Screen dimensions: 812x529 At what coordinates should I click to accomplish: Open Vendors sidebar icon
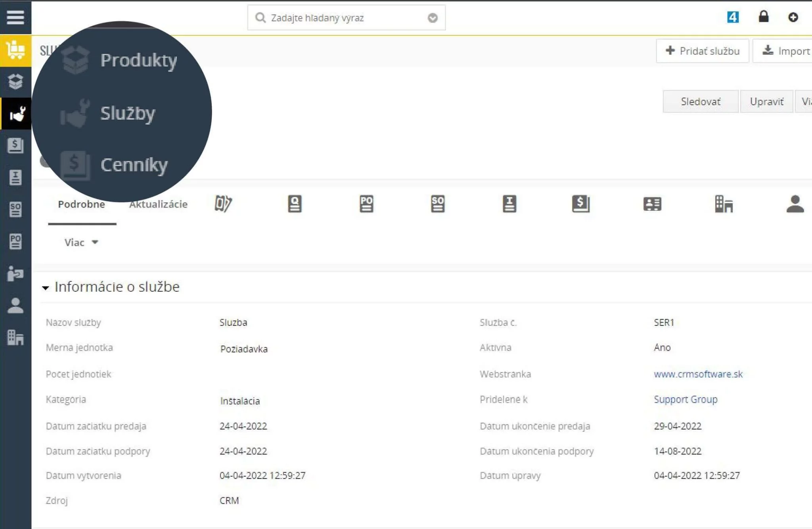(x=15, y=273)
